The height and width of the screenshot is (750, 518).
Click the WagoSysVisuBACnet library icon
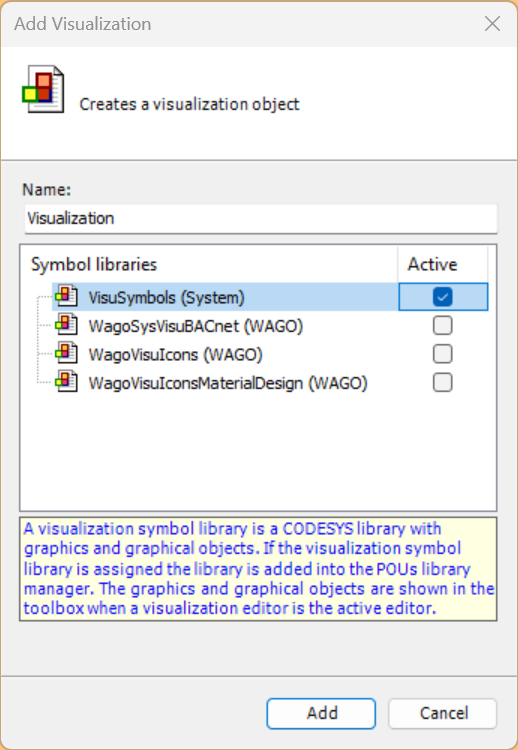[x=66, y=325]
